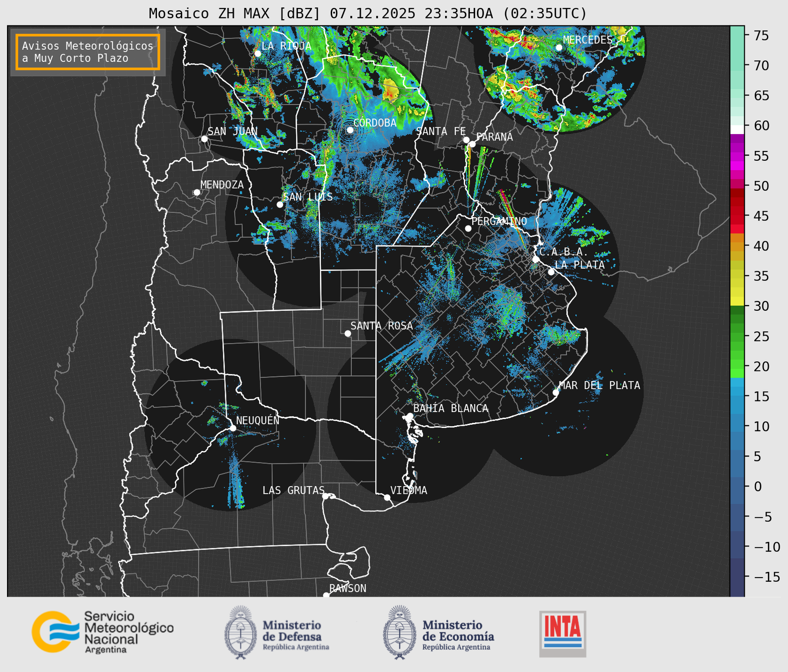Click the MERCEDES city dot
This screenshot has width=788, height=672.
point(559,48)
